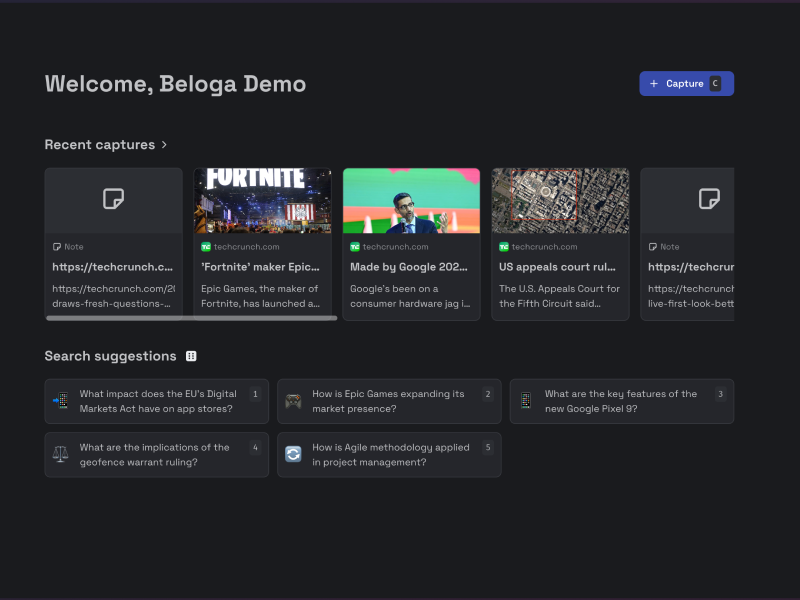Click the TechCrunch favicon on the Fortnite card

(206, 247)
